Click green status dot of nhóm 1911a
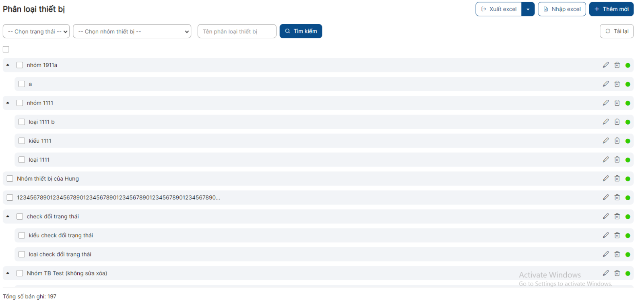Screen dimensions: 644x300 tap(627, 65)
